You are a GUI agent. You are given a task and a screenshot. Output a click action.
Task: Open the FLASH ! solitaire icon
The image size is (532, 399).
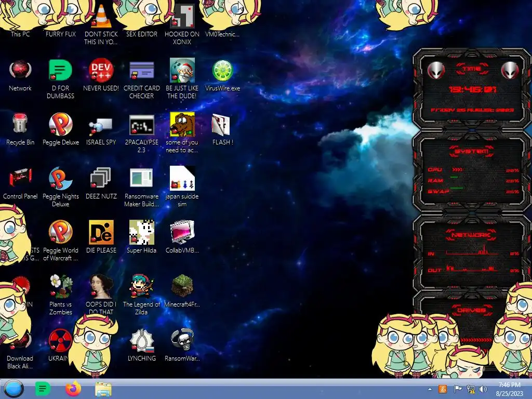(221, 125)
